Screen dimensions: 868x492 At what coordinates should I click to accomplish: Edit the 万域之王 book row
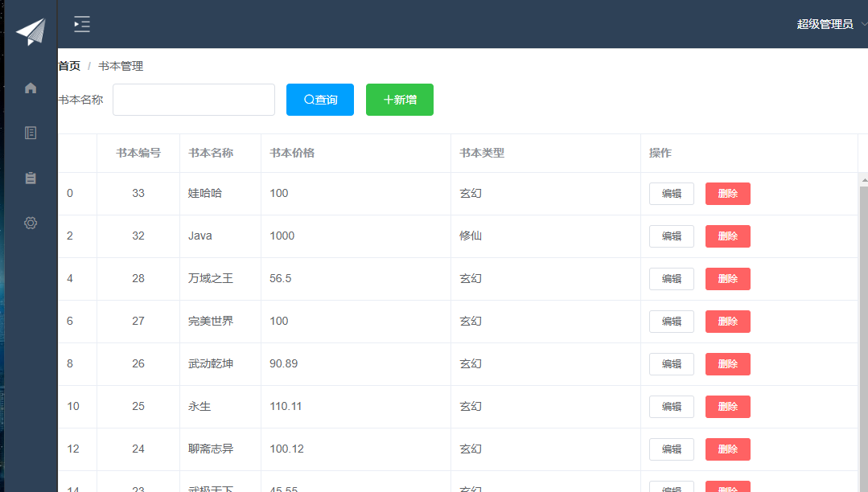[672, 279]
